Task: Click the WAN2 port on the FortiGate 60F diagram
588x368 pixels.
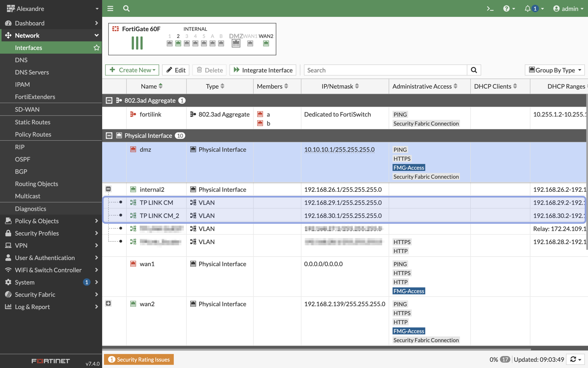Action: pos(266,43)
